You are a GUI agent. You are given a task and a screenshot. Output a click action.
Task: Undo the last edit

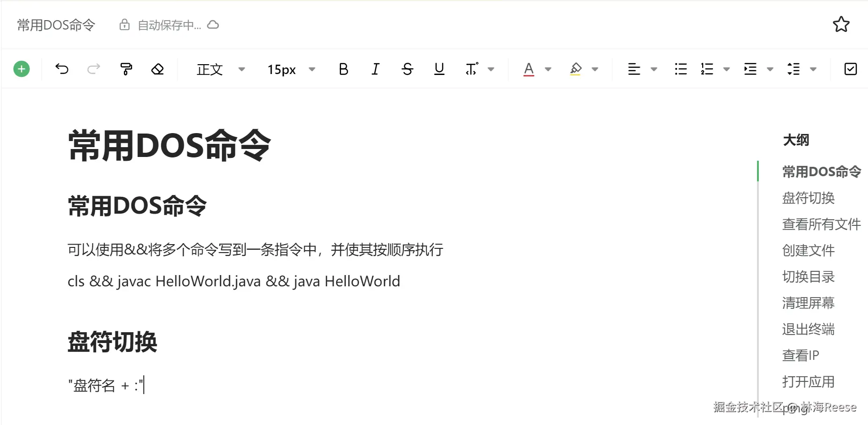pyautogui.click(x=62, y=69)
